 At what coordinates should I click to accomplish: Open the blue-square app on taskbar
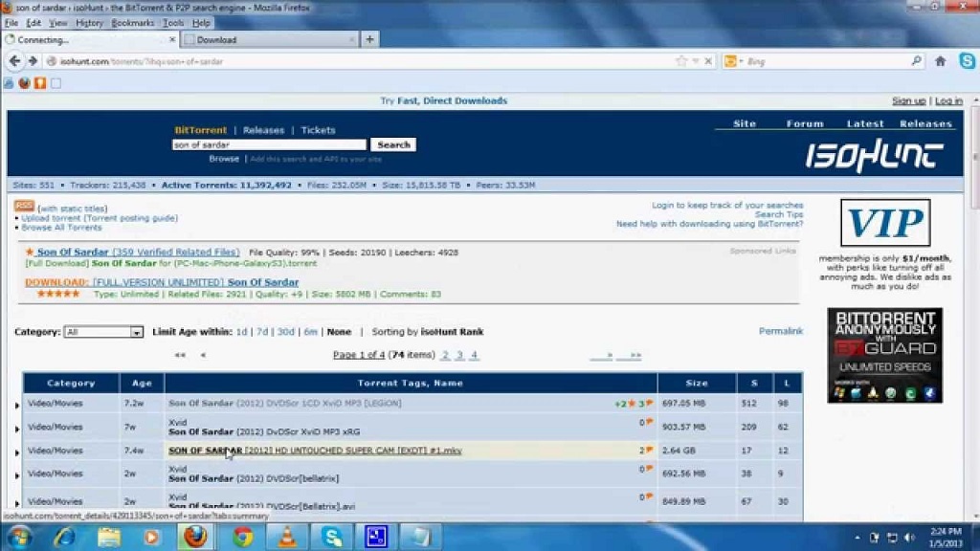(375, 537)
